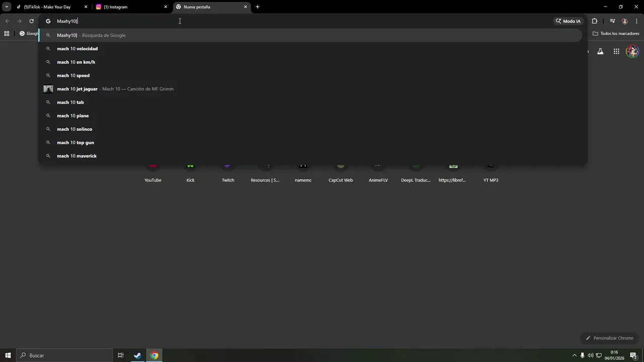Image resolution: width=644 pixels, height=362 pixels.
Task: Open the DeepL Traductor shortcut
Action: tap(416, 173)
